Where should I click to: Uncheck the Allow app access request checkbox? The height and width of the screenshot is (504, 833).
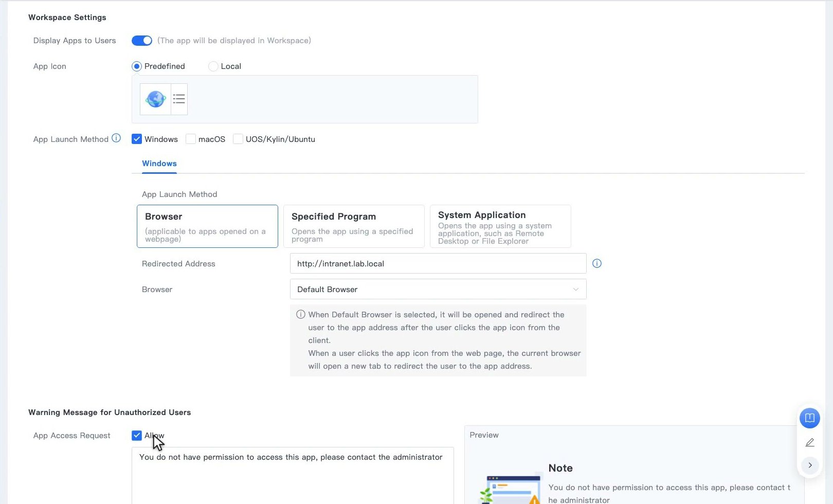click(137, 436)
